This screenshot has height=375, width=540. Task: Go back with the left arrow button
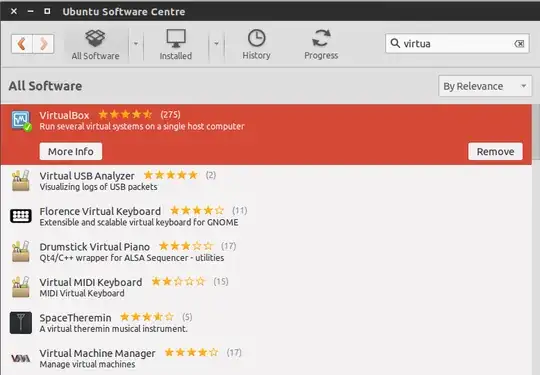pos(22,44)
